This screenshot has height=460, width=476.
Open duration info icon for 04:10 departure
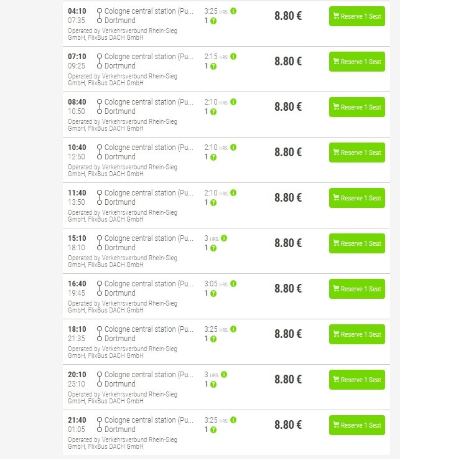point(234,11)
